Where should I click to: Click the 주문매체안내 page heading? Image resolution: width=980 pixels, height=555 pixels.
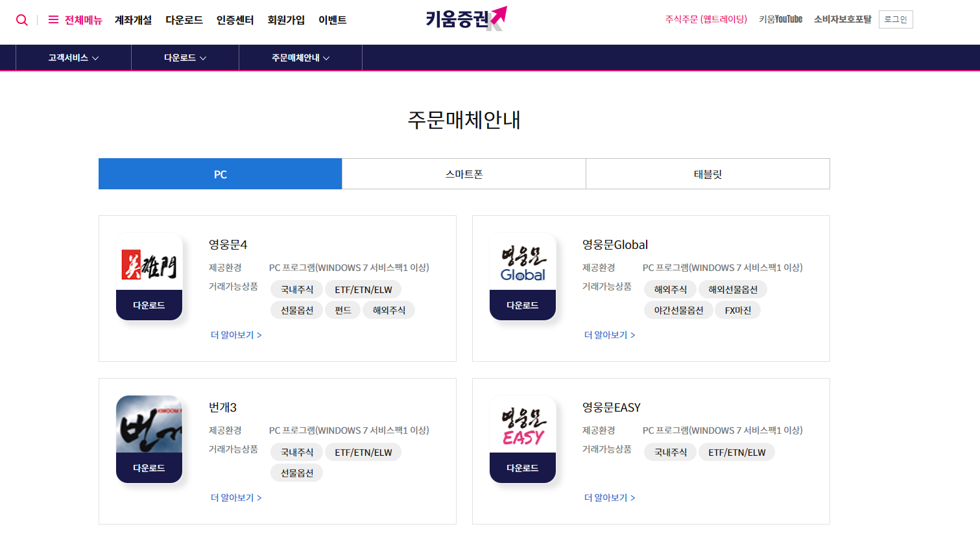[x=464, y=120]
